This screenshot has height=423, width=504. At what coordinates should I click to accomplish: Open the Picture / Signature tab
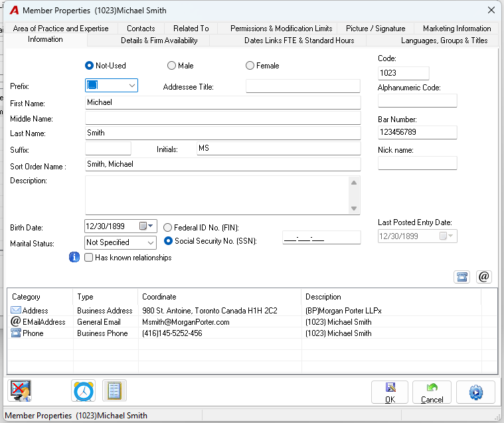(x=375, y=29)
